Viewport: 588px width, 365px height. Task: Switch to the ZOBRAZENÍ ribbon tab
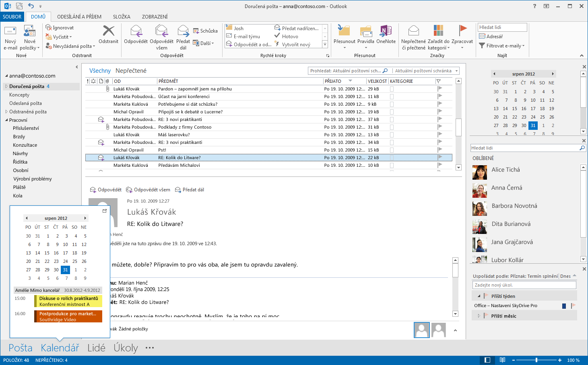pyautogui.click(x=155, y=16)
